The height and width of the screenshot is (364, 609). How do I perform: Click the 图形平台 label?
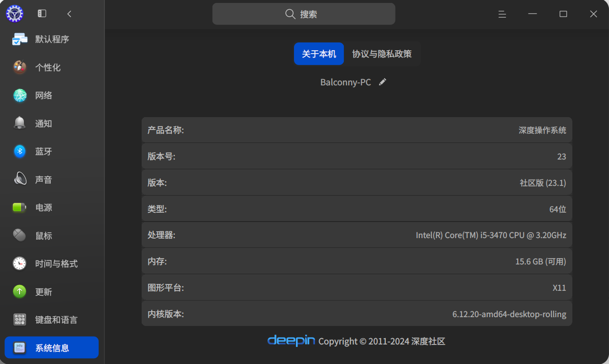point(166,287)
